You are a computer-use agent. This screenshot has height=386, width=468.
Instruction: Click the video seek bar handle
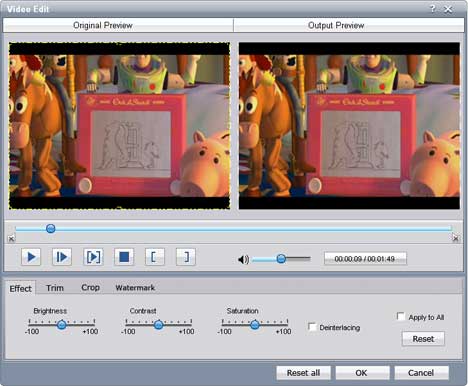51,228
